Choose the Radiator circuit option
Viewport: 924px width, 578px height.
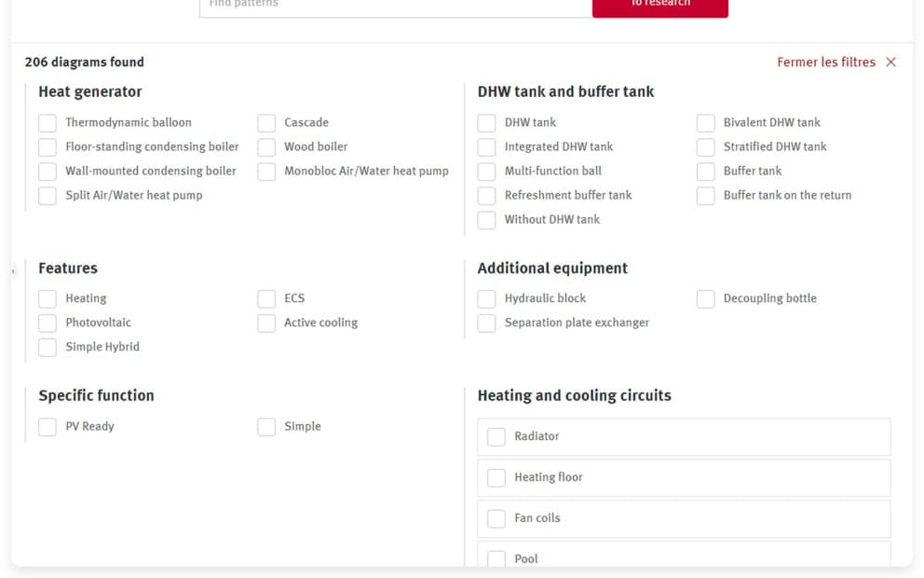pos(496,437)
